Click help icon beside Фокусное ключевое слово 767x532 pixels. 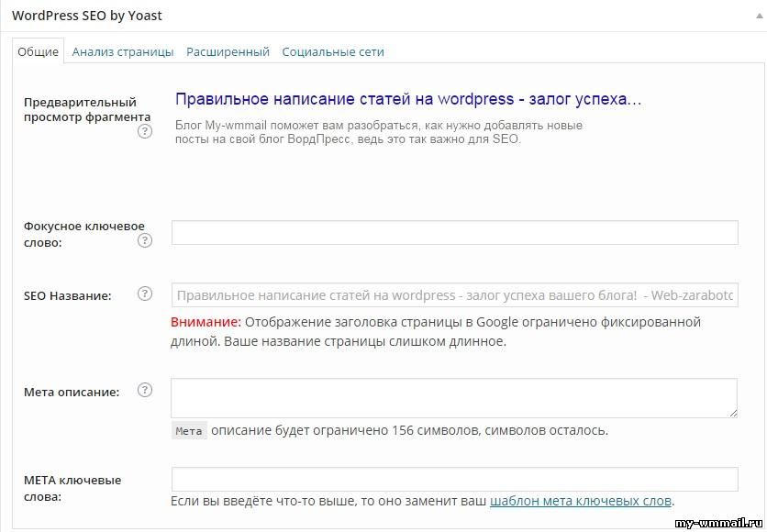(x=145, y=240)
